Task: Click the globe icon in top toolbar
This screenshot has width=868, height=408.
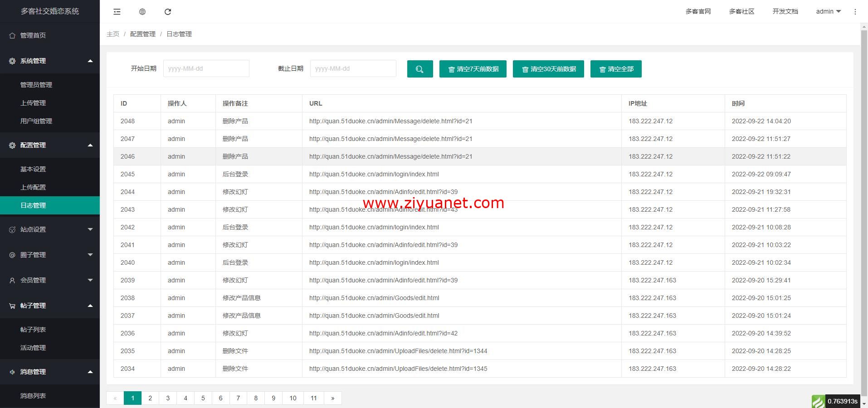Action: click(x=142, y=12)
